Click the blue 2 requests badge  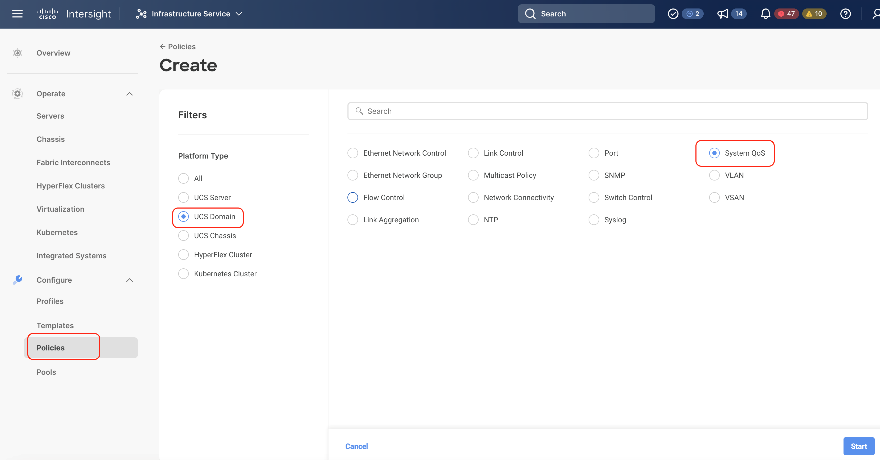tap(693, 14)
